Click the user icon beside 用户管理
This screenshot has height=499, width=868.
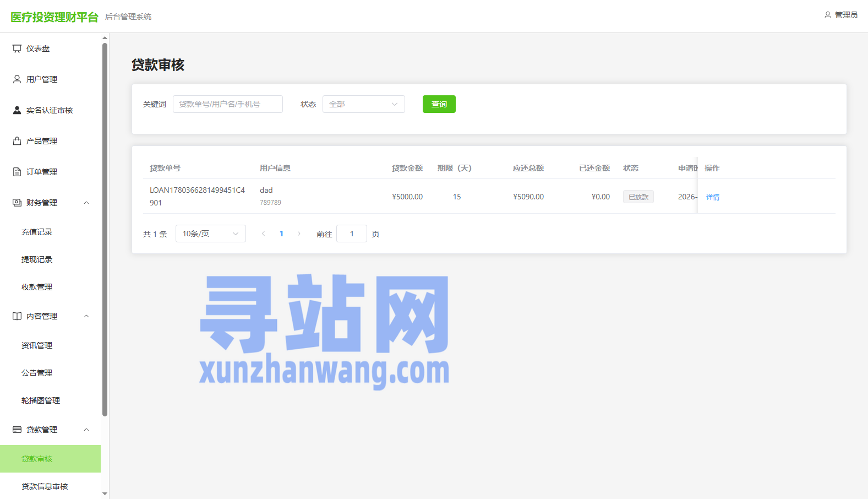click(17, 79)
